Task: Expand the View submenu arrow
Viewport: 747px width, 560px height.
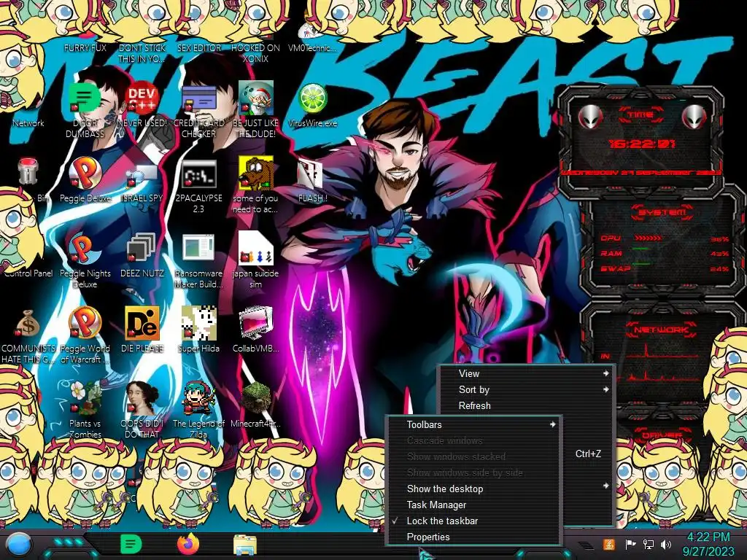Action: click(605, 373)
